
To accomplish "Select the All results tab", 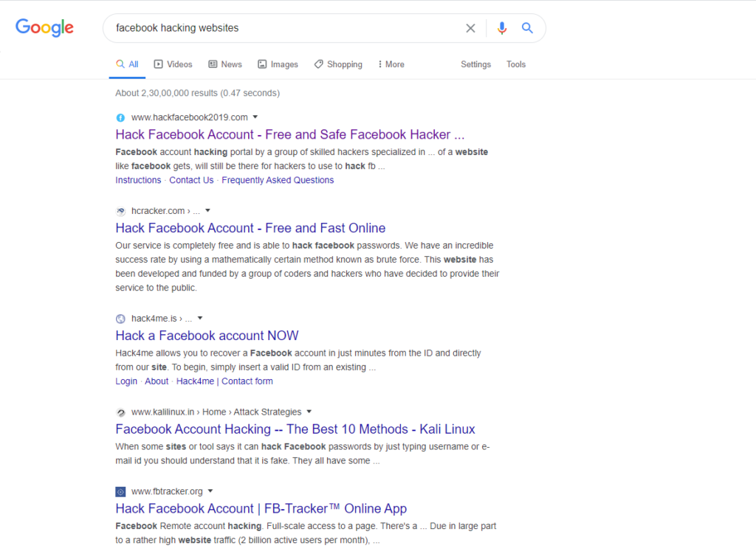I will tap(127, 65).
